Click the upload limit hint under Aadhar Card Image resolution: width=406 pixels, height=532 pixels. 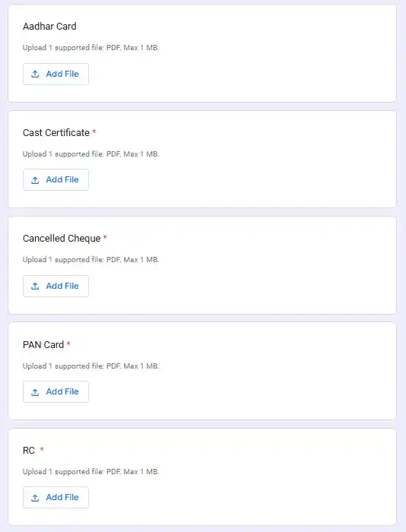pos(91,47)
